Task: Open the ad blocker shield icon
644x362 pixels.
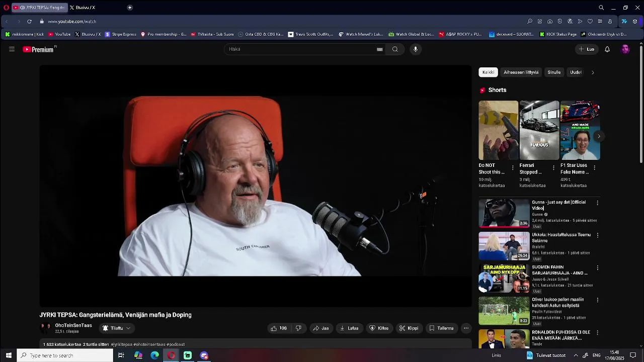Action: [560, 22]
